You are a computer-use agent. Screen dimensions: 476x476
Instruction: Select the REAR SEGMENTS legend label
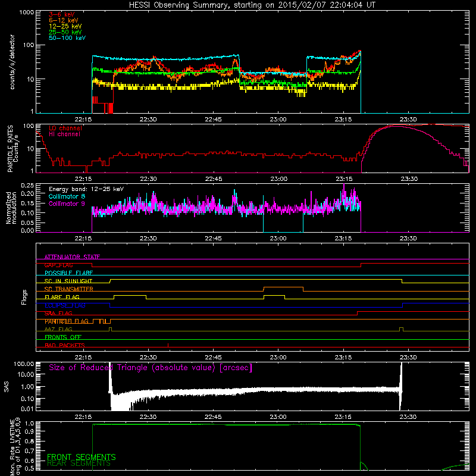79,463
